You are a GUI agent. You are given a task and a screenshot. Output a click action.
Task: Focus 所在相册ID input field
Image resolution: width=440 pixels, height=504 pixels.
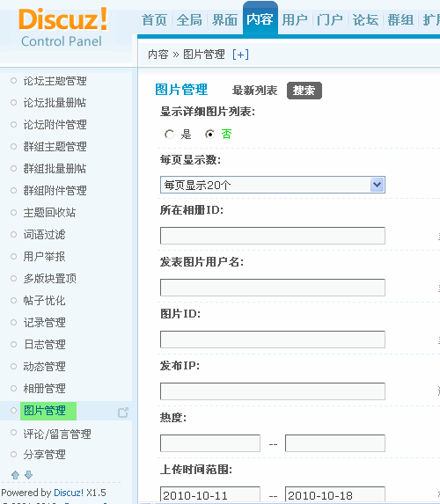[x=273, y=236]
